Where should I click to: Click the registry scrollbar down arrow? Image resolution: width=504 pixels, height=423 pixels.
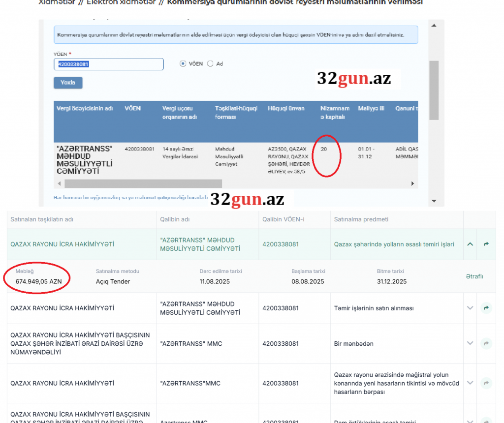coord(434,201)
